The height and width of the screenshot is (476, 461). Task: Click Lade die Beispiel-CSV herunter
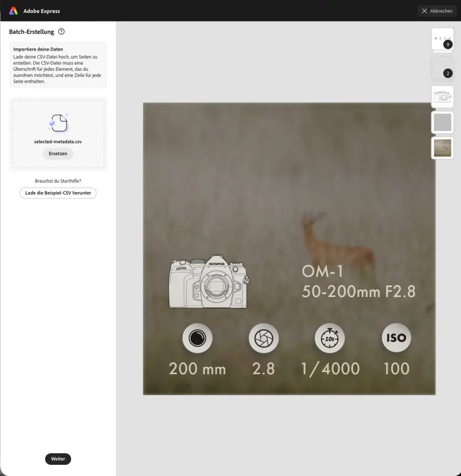tap(58, 193)
